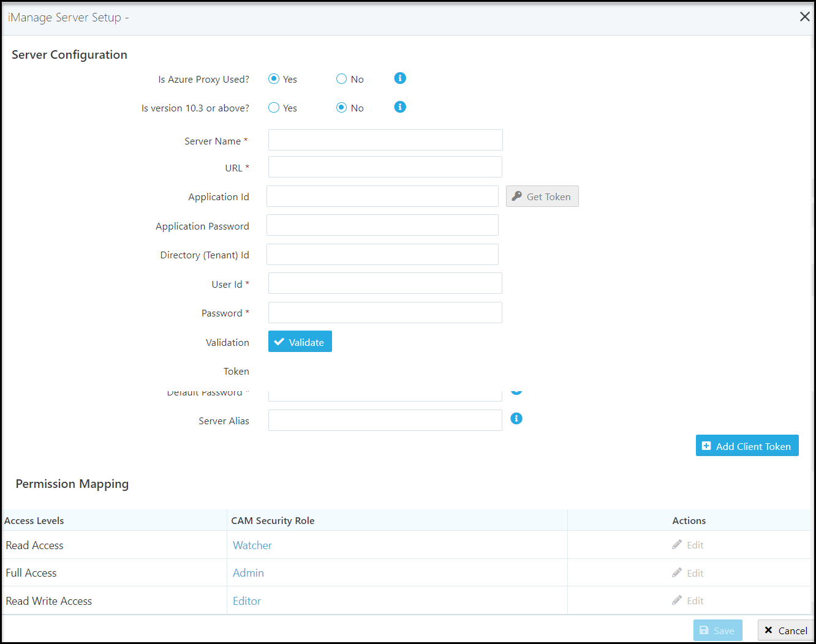Focus the Application Password field
Image resolution: width=816 pixels, height=644 pixels.
click(x=382, y=225)
